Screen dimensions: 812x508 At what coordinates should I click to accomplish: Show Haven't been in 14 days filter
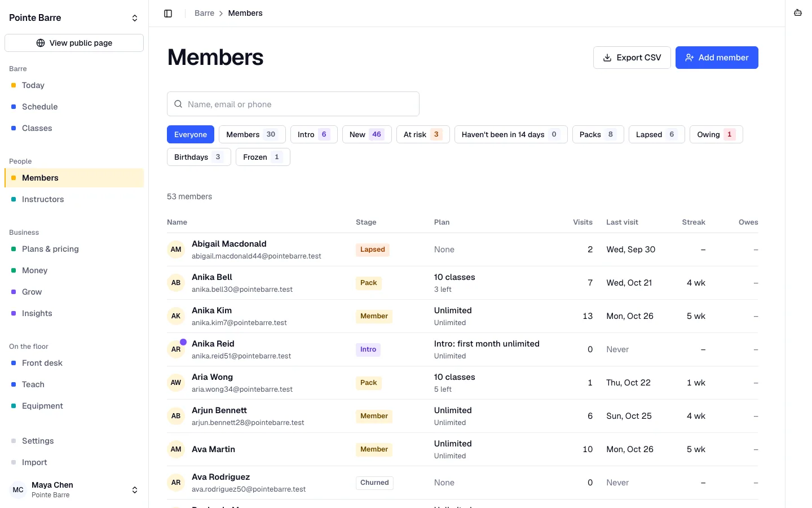[x=511, y=134]
